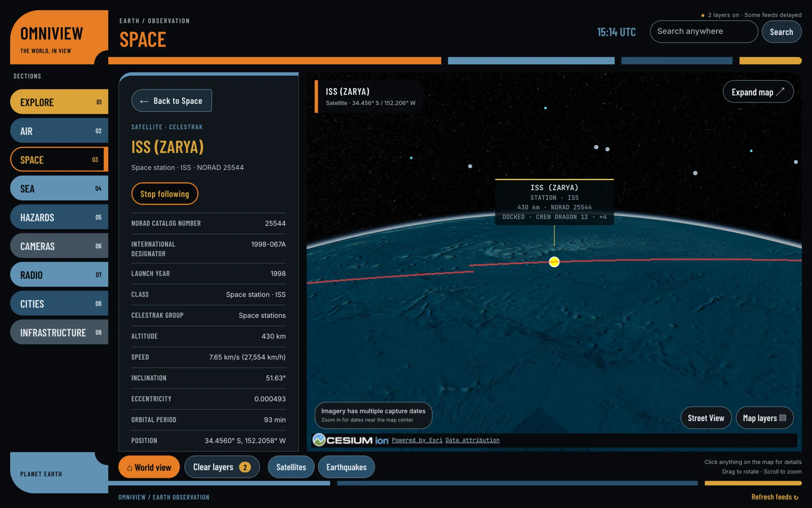This screenshot has width=812, height=508.
Task: Open the Air section
Action: (59, 131)
